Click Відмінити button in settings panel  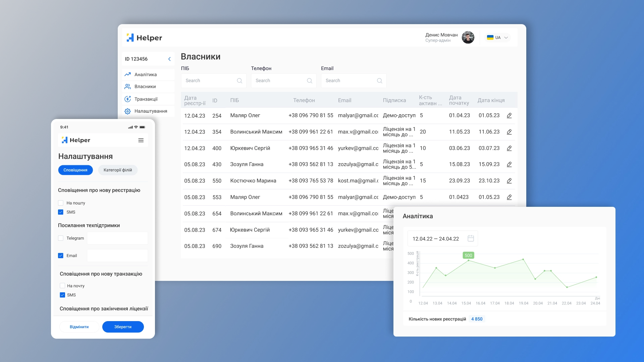pos(79,327)
